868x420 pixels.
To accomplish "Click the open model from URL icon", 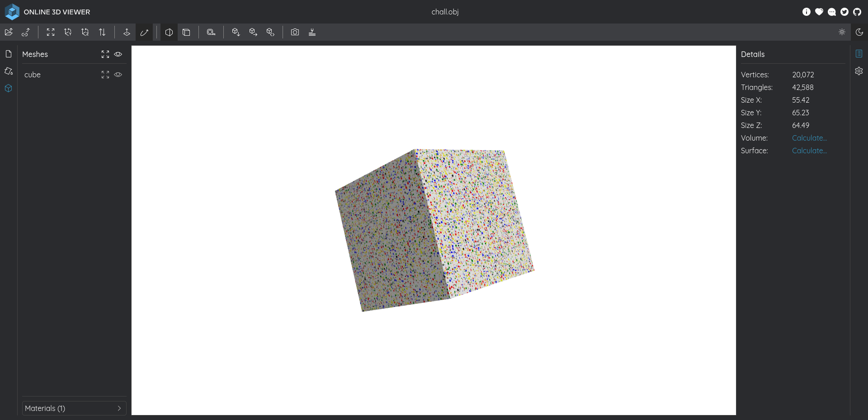I will click(26, 32).
